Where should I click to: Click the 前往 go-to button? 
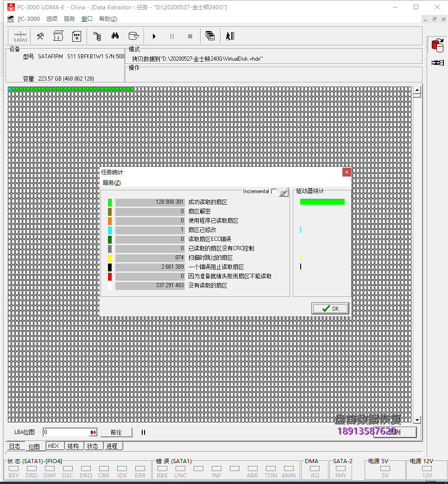coord(116,432)
